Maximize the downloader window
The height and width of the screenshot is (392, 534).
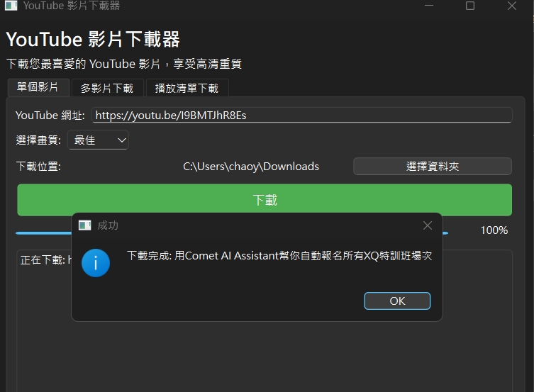point(469,6)
